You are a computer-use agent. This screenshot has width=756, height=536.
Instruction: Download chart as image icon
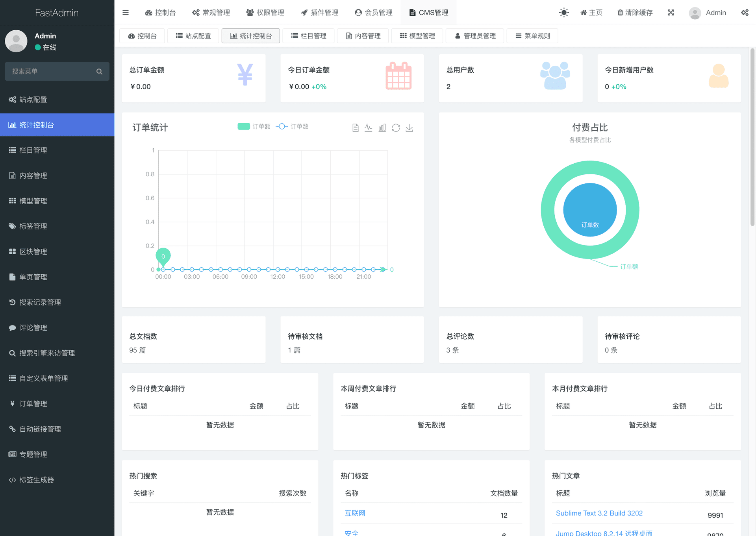pyautogui.click(x=409, y=128)
